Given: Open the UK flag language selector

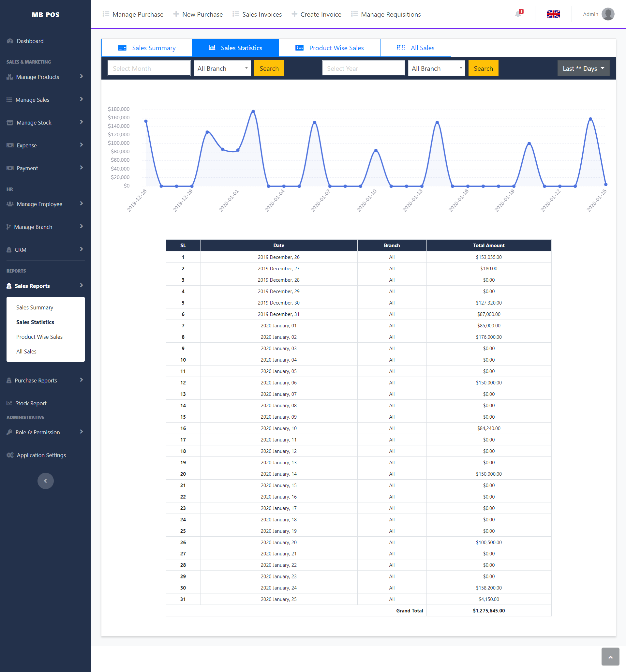Looking at the screenshot, I should tap(553, 14).
